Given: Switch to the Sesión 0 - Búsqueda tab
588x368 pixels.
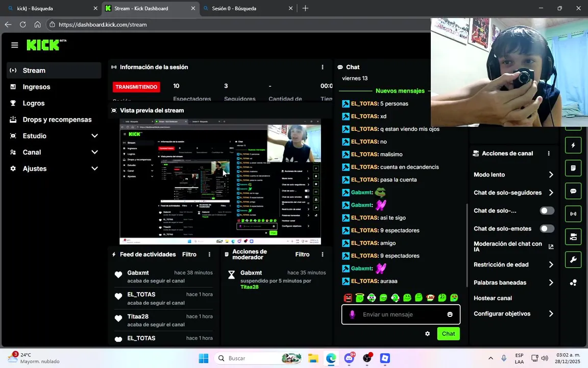Looking at the screenshot, I should 248,8.
